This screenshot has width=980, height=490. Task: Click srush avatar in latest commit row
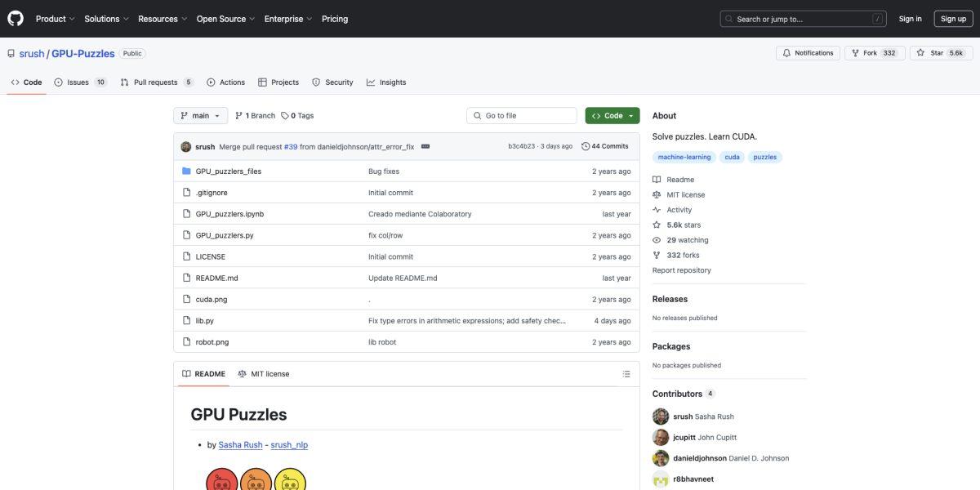tap(186, 147)
